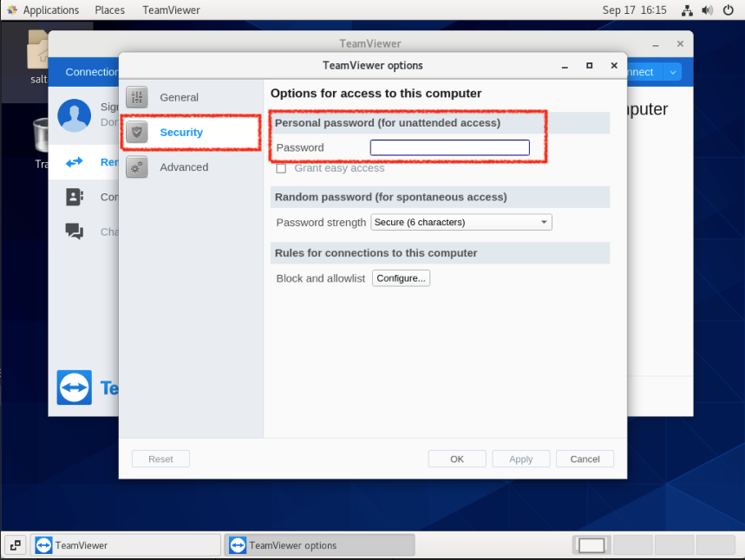Open the Connection menu in TeamViewer window
Viewport: 745px width, 560px height.
click(92, 72)
